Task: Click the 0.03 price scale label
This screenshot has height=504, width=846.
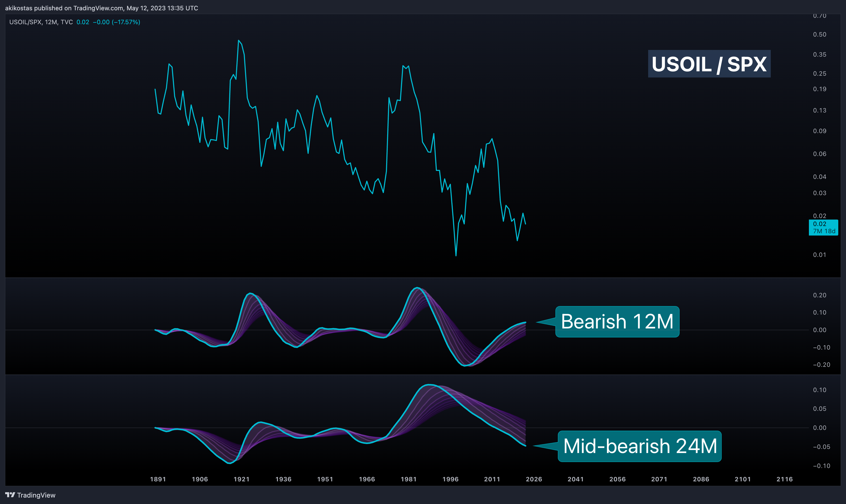Action: pyautogui.click(x=820, y=193)
